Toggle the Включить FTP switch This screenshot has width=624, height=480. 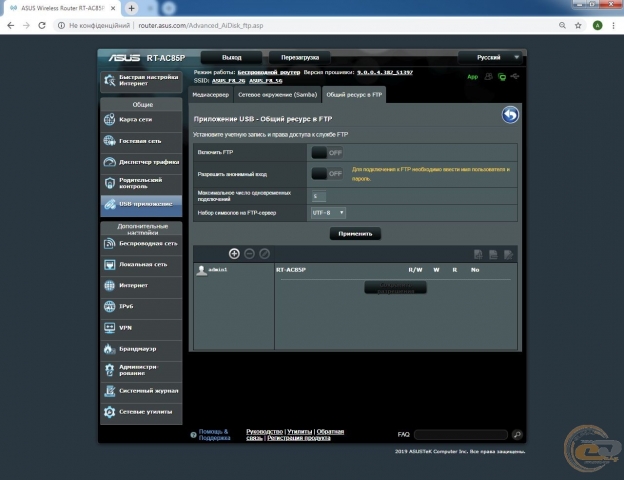pyautogui.click(x=326, y=152)
